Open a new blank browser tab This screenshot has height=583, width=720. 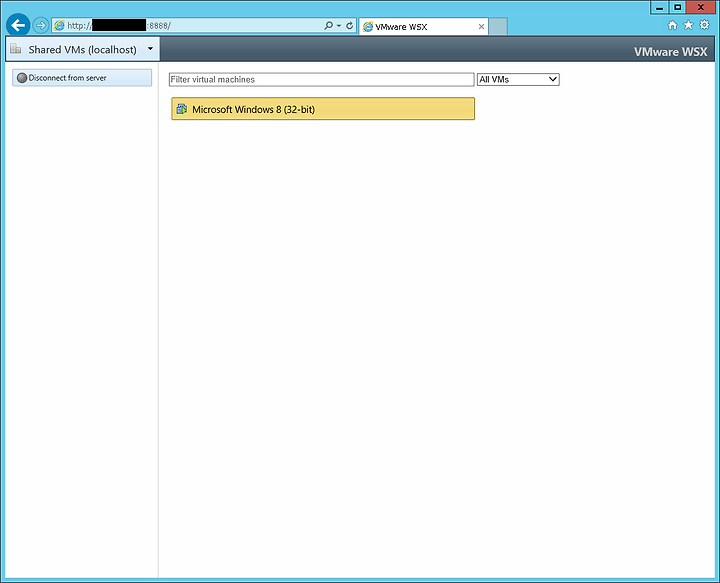coord(498,27)
